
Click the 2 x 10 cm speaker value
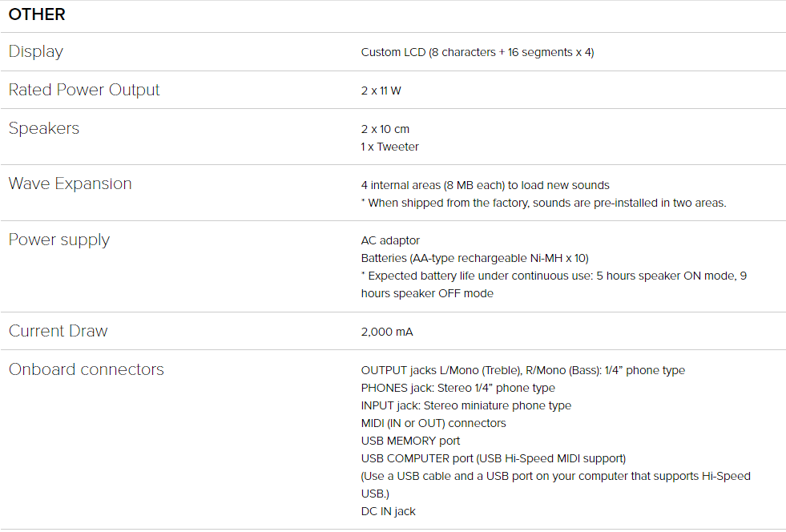coord(385,129)
